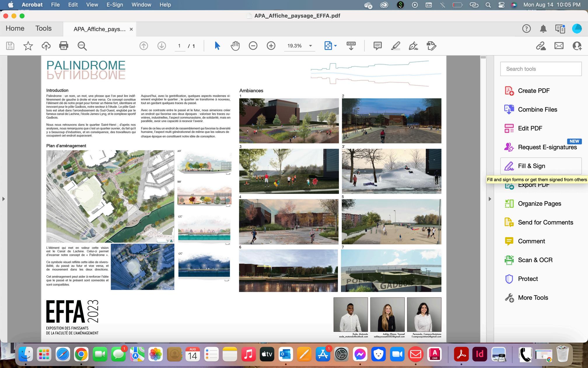Click the Zoom out minus icon
Viewport: 588px width, 368px height.
click(253, 46)
